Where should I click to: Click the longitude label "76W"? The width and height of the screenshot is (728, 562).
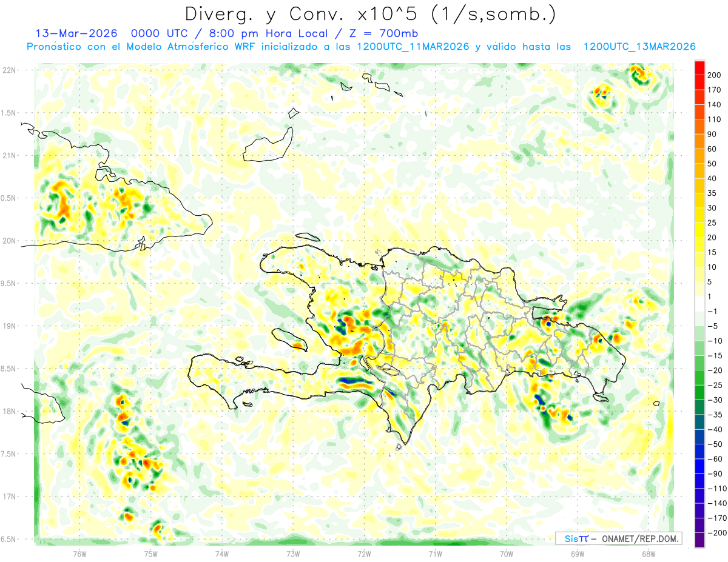tap(79, 554)
